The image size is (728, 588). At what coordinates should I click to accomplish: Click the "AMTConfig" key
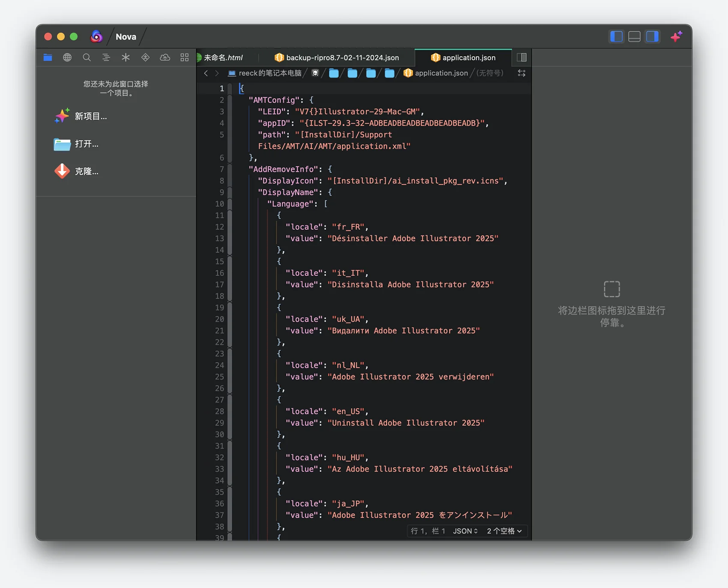pyautogui.click(x=274, y=100)
